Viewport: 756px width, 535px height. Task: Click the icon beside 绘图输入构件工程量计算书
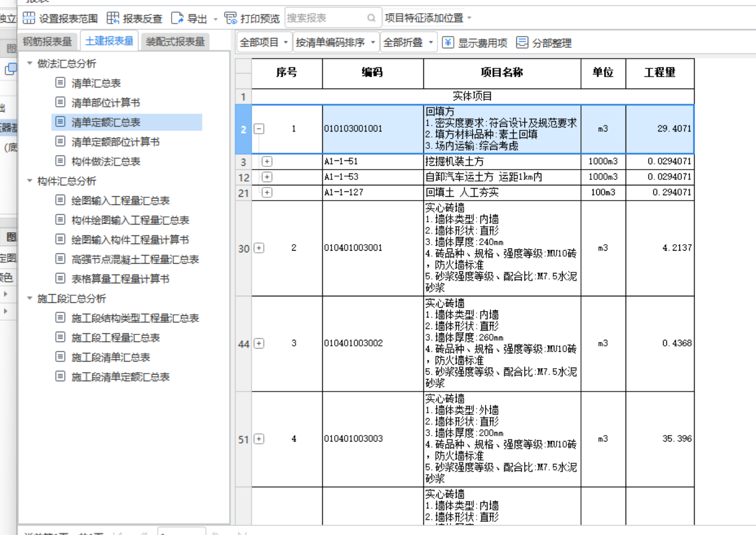coord(60,239)
